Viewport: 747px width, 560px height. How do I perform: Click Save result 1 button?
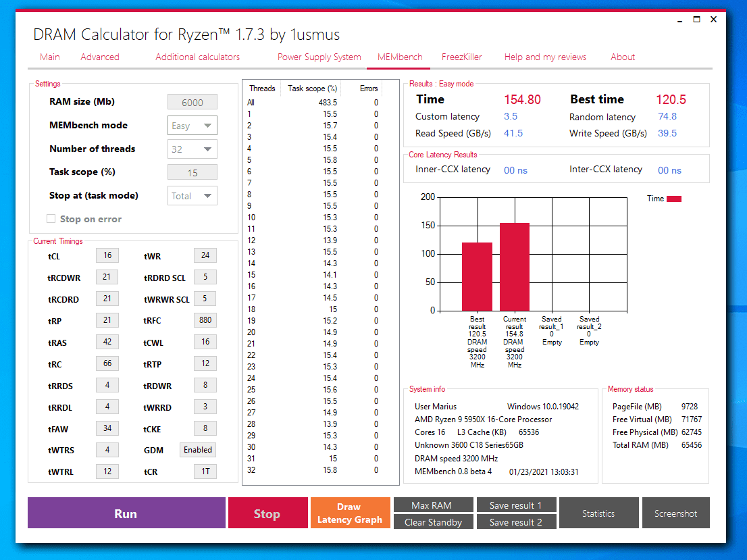[x=516, y=505]
